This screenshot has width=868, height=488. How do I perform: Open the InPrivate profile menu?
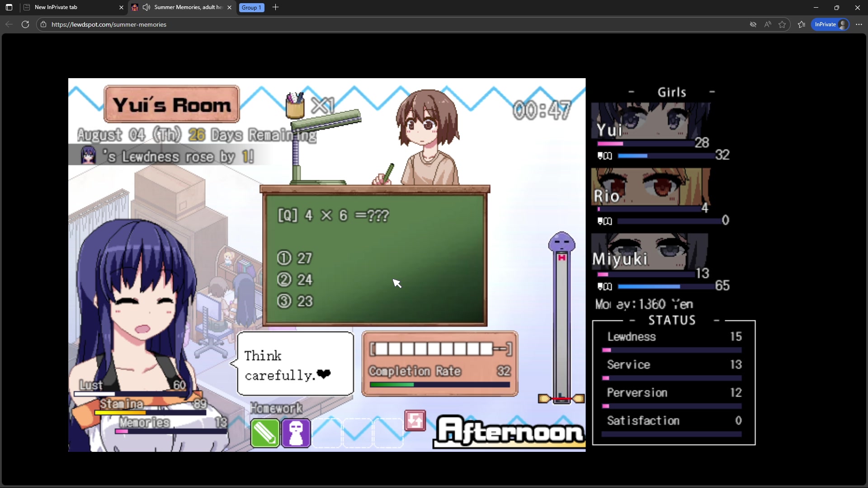pyautogui.click(x=830, y=24)
